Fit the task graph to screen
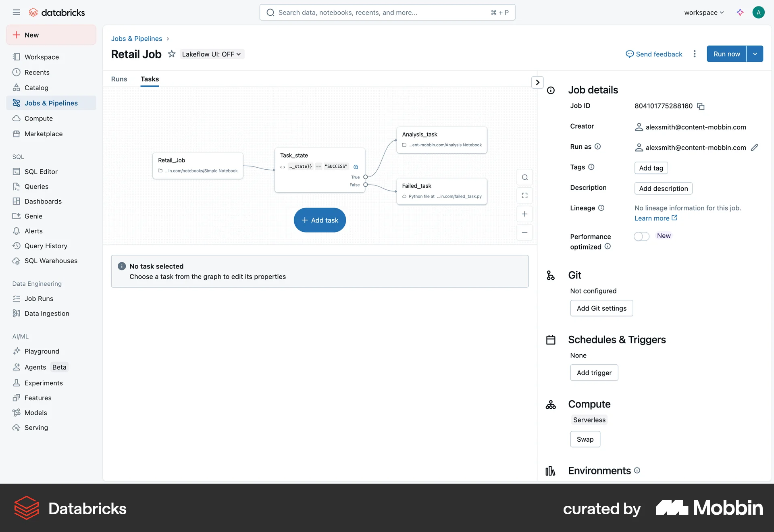Image resolution: width=774 pixels, height=532 pixels. [x=524, y=195]
